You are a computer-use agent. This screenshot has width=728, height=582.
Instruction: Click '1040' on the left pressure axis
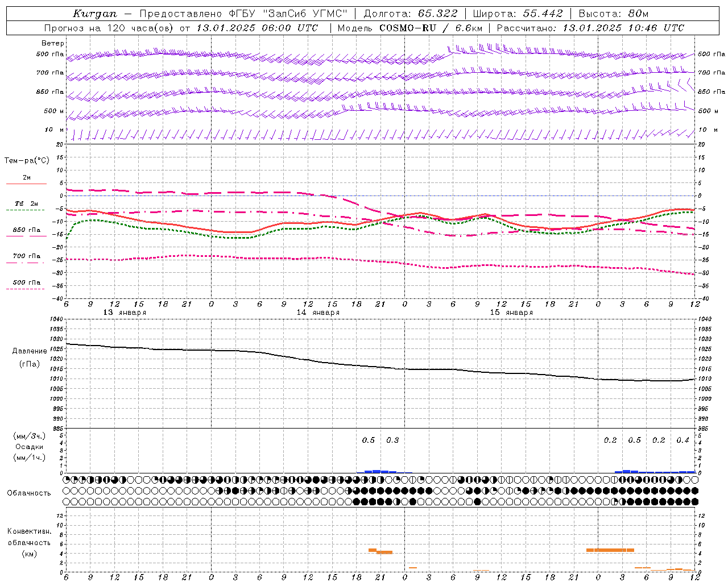click(x=56, y=319)
